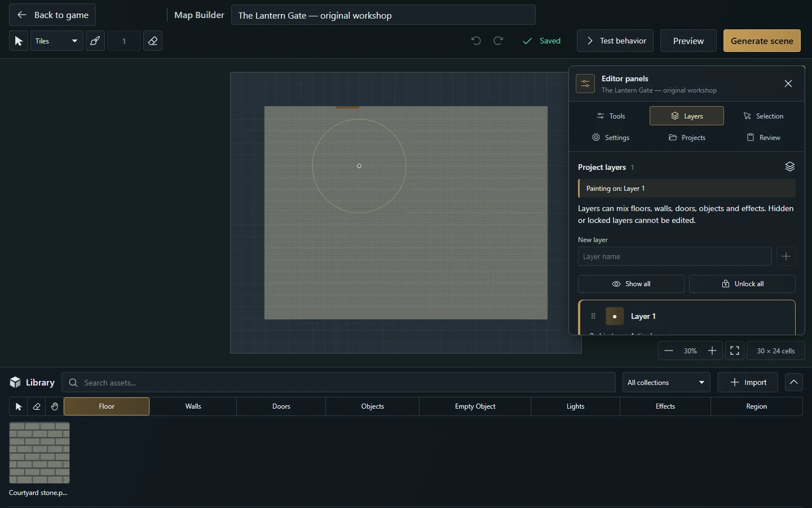Fit canvas to screen
This screenshot has height=508, width=812.
(735, 351)
